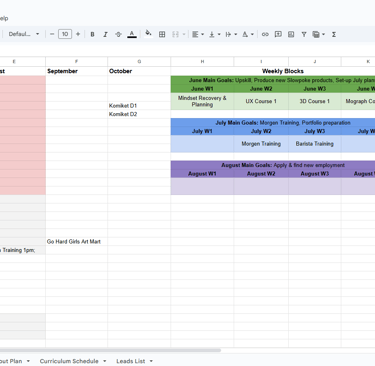Select the June W3 cell
Screen dimensions: 375x366
[x=315, y=89]
